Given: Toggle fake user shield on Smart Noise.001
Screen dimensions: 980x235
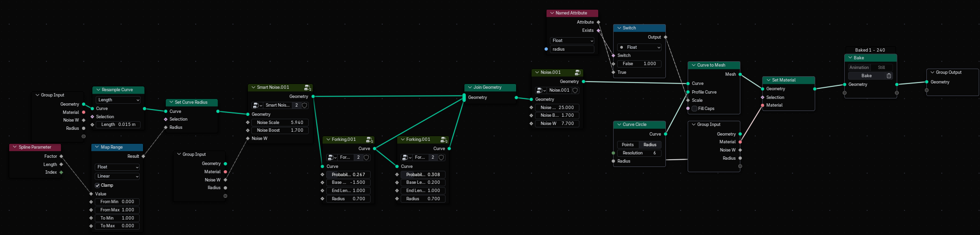Looking at the screenshot, I should tap(304, 105).
